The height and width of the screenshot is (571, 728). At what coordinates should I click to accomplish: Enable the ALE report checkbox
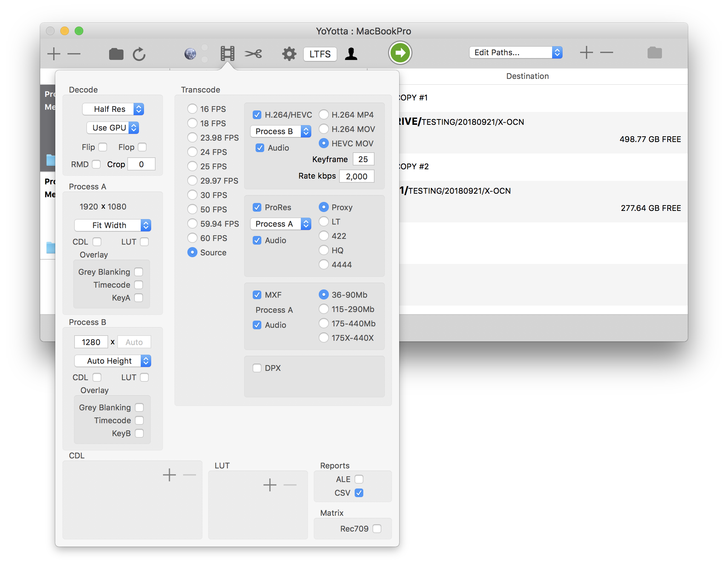[359, 479]
